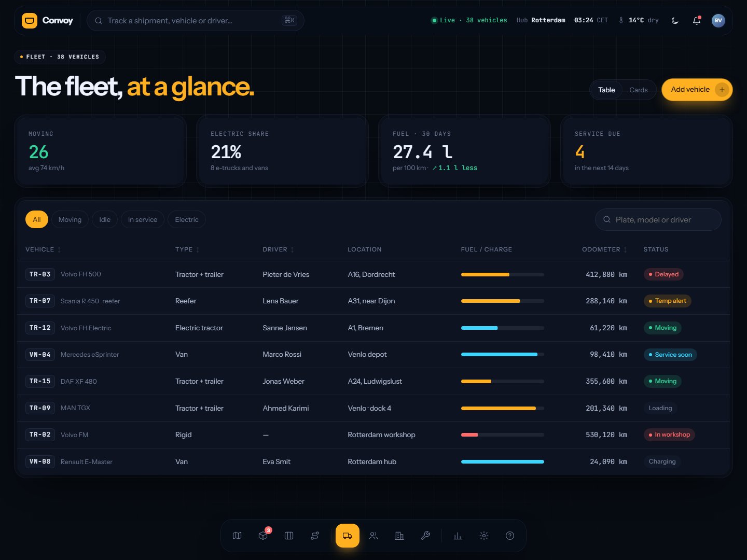Open the buildings hubs icon in dock
Screen dimensions: 747x560
pyautogui.click(x=399, y=536)
